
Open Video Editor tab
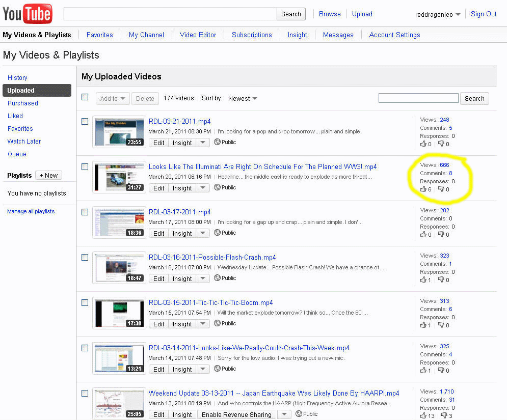point(198,35)
